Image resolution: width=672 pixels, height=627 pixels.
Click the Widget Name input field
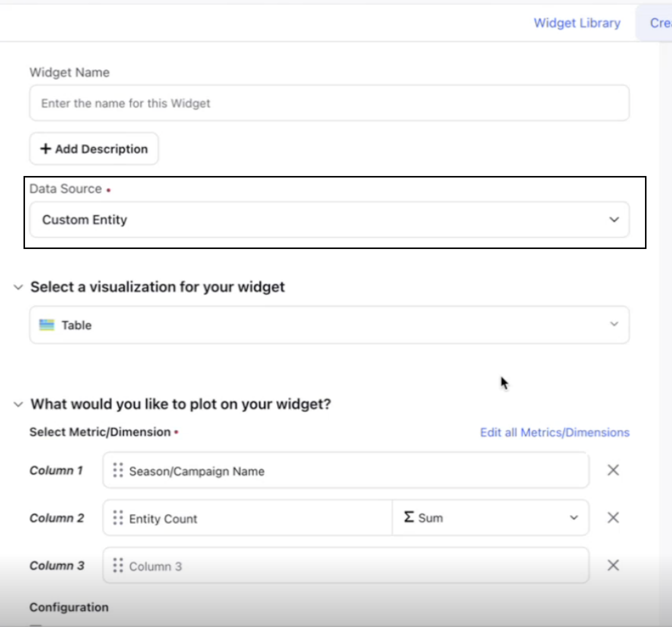click(329, 103)
